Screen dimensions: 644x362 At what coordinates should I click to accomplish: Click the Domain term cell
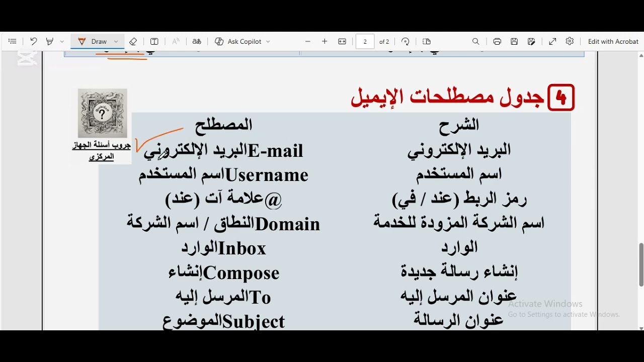tap(223, 223)
